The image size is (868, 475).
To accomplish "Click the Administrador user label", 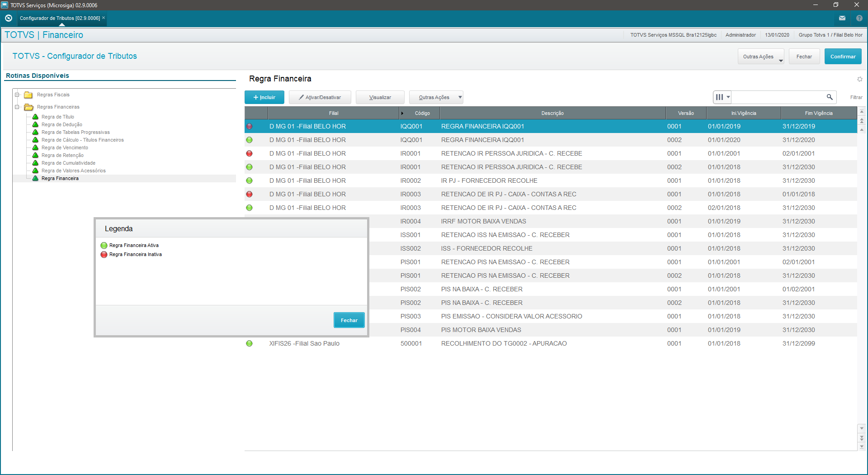I will click(x=741, y=35).
